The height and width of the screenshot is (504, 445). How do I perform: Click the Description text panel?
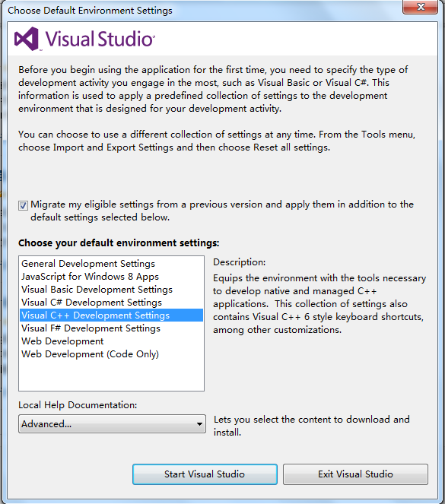(x=319, y=304)
